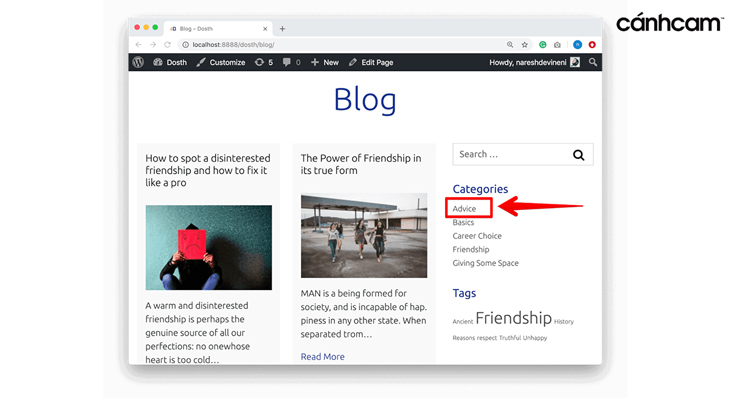Viewport: 730px width, 398px height.
Task: Open the blue Chrome profile avatar
Action: click(577, 45)
